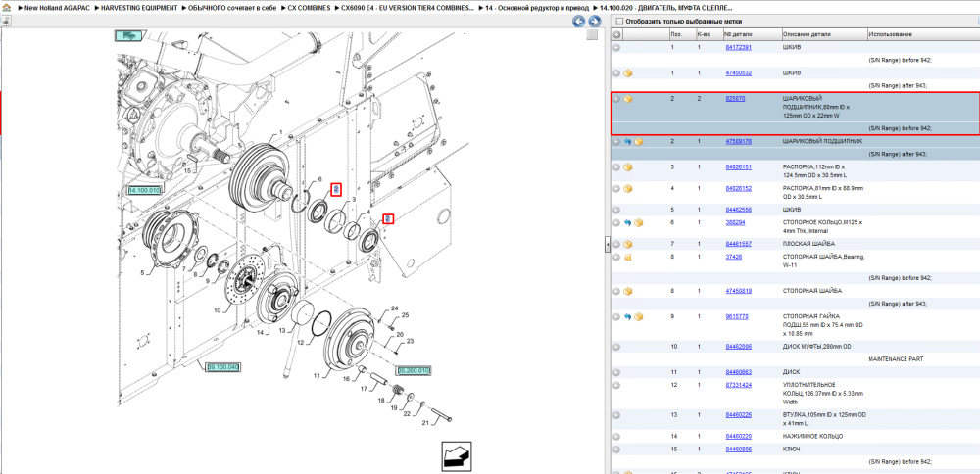Go to the home page icon
980x474 pixels.
(6, 8)
